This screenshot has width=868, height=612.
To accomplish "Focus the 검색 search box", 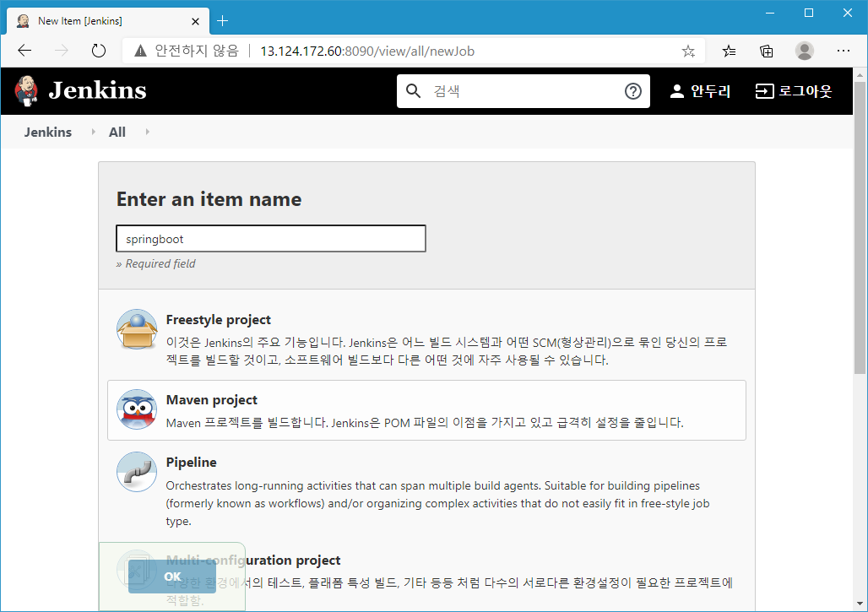I will point(524,91).
